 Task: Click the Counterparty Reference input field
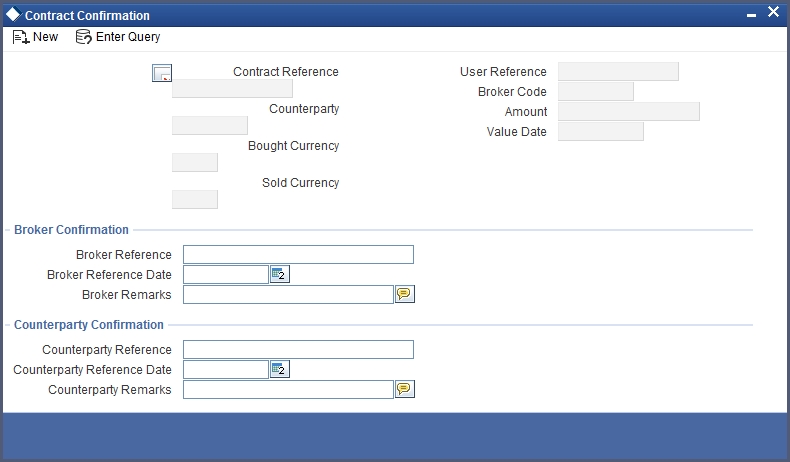pos(298,350)
